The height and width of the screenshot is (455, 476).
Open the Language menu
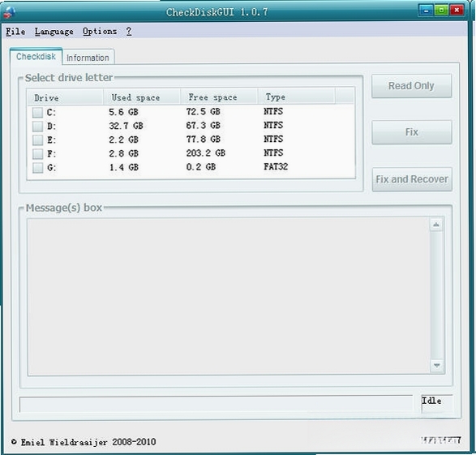[x=54, y=32]
